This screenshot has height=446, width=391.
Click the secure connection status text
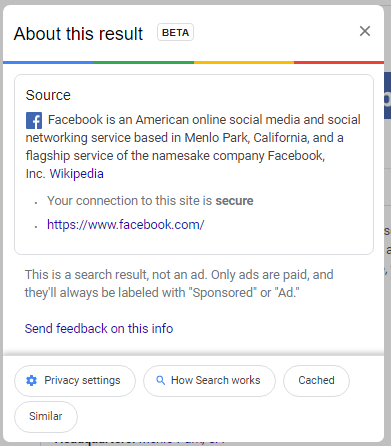[150, 201]
